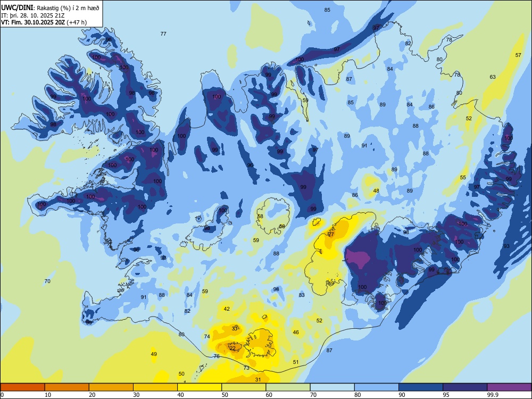This screenshot has height=399, width=532.
Task: Click the 'VT: Fim. 30.10.2025 20Z (+47 h)' line
Action: click(x=44, y=22)
